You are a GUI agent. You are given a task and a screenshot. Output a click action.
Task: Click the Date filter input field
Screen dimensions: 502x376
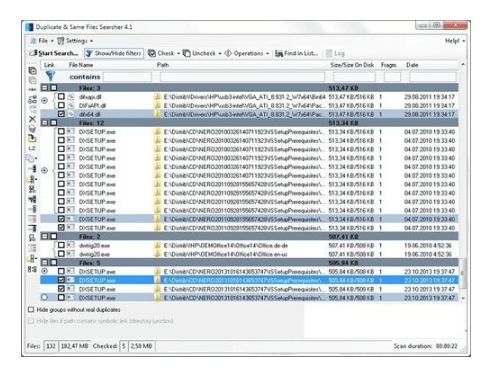tap(432, 77)
